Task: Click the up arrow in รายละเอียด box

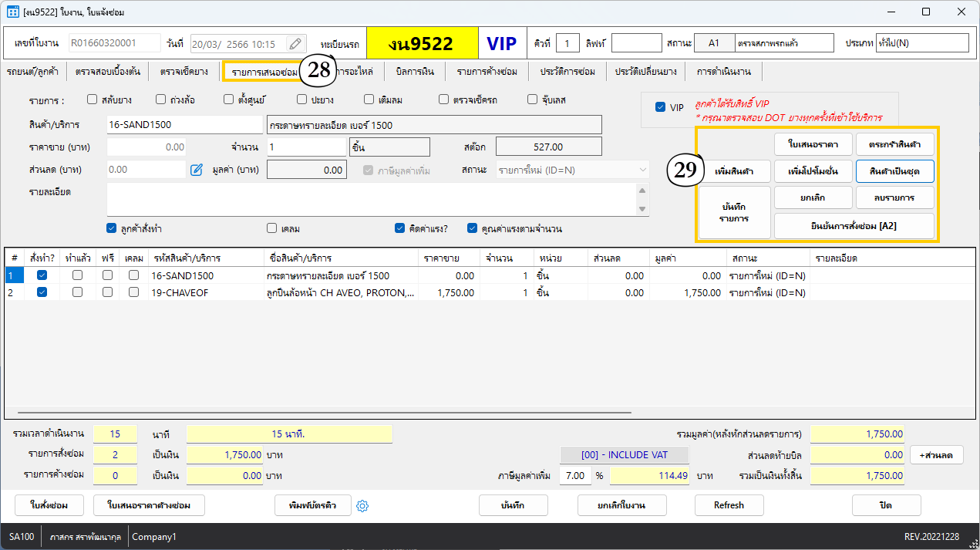Action: coord(642,191)
